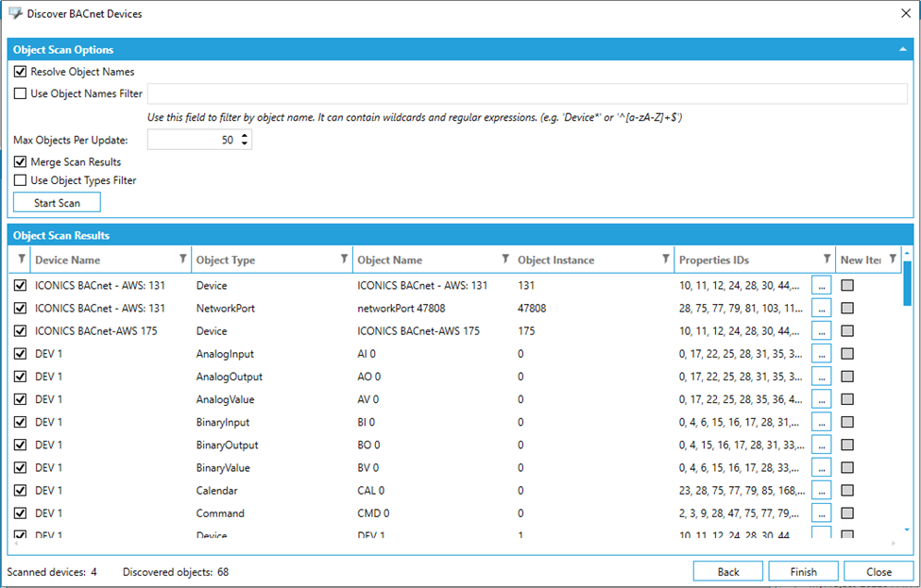Select the 'CMD 0' object name cell
The image size is (921, 588).
click(x=373, y=513)
